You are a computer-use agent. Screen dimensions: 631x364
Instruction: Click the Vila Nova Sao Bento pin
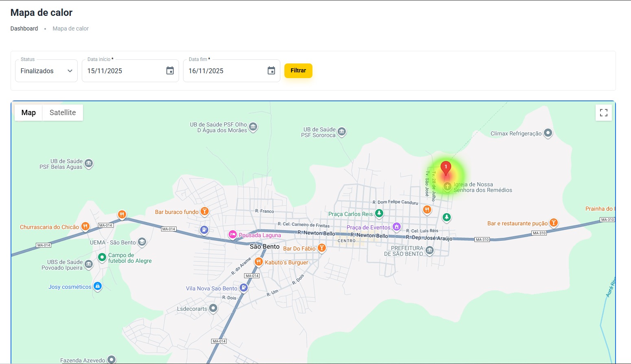[x=243, y=288]
